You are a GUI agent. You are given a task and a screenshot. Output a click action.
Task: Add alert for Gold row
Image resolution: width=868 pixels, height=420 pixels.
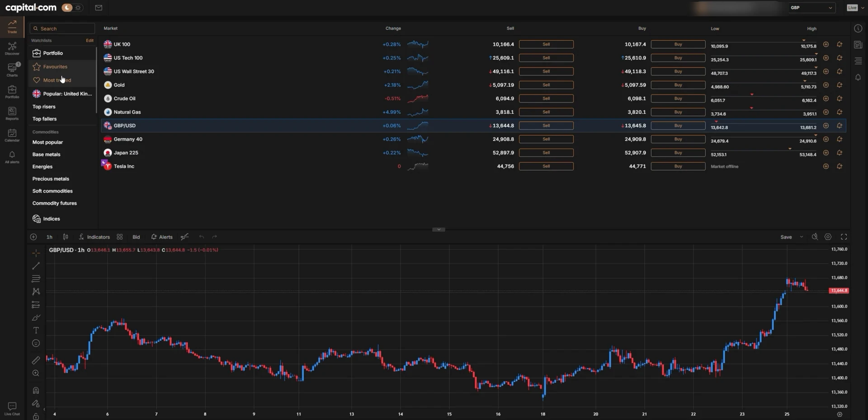(840, 85)
